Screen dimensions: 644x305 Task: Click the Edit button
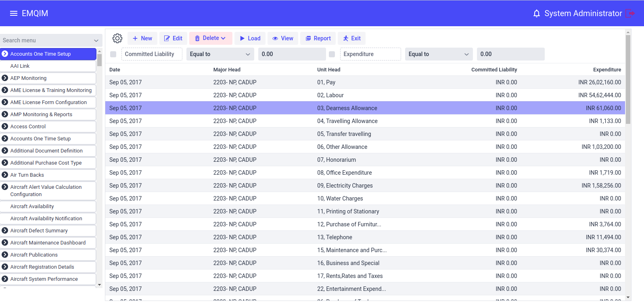[173, 38]
